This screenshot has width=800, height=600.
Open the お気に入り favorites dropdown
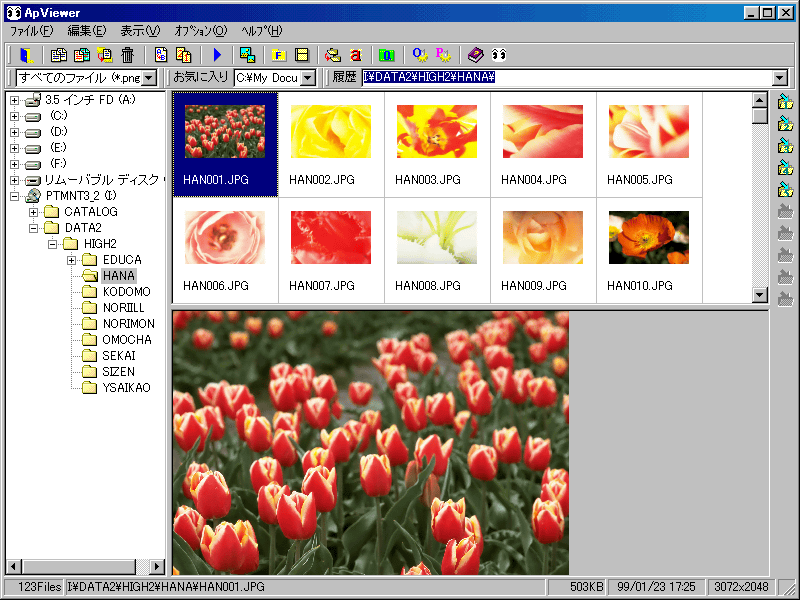coord(308,78)
